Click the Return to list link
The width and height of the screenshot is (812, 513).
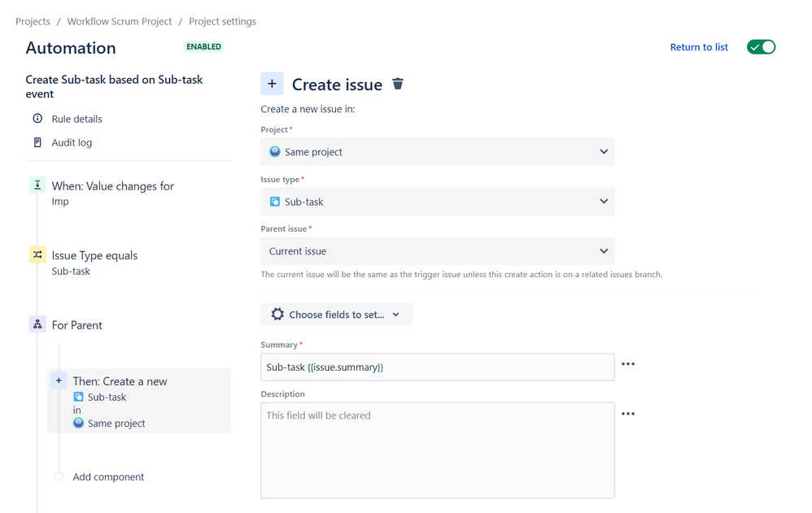[699, 47]
